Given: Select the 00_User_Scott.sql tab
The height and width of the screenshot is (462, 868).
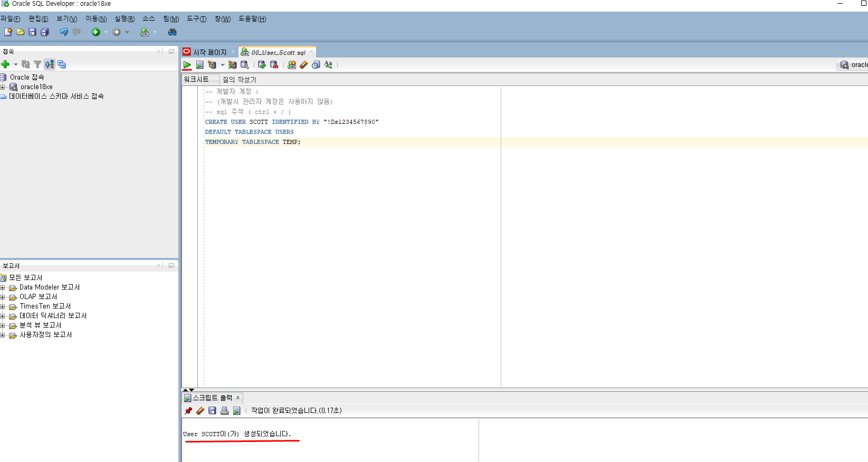Looking at the screenshot, I should (x=278, y=52).
